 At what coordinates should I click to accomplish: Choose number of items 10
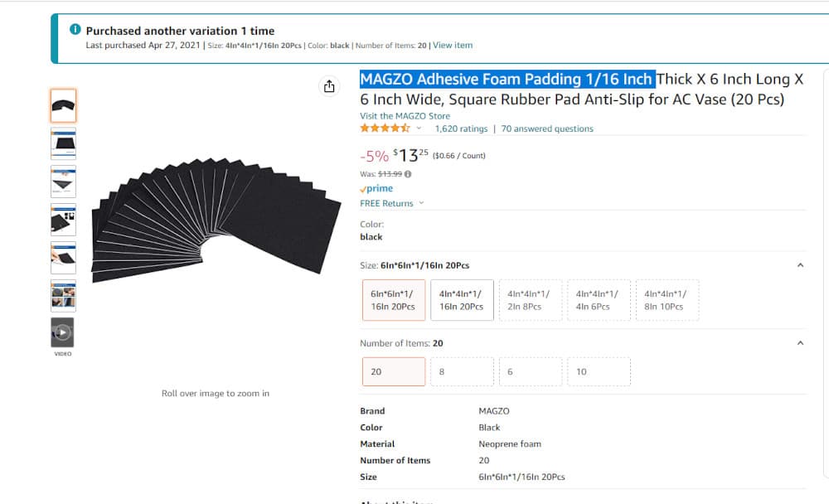[x=599, y=372]
